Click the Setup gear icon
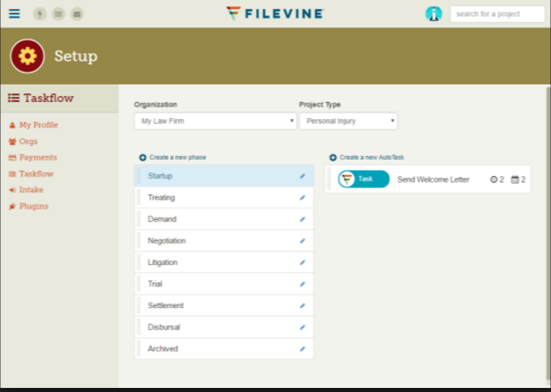551x392 pixels. click(28, 56)
